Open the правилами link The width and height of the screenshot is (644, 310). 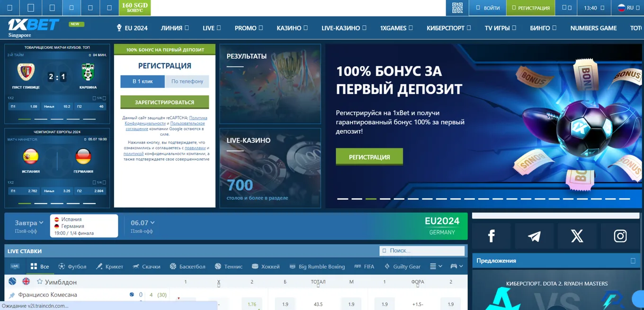click(195, 148)
